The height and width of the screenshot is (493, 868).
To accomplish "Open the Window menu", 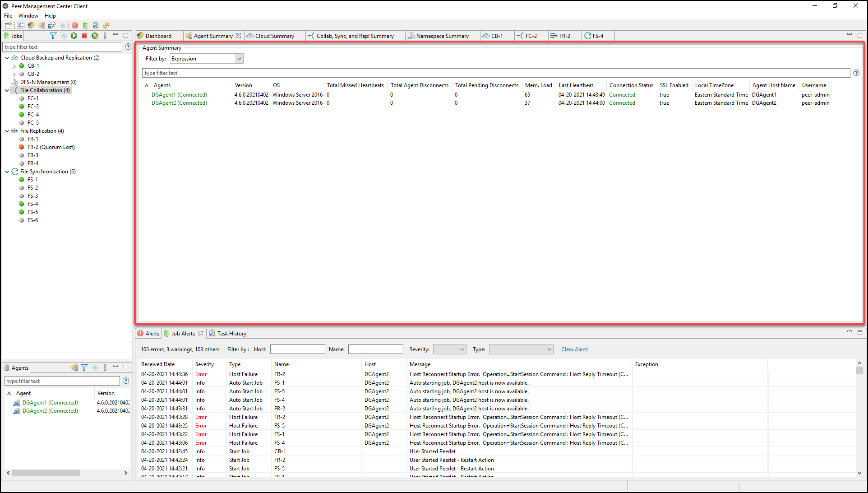I will pos(28,15).
